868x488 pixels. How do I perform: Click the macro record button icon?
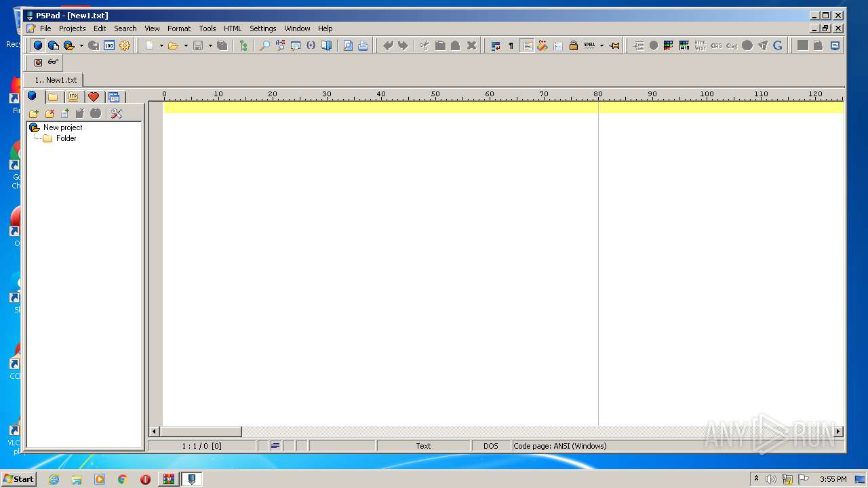38,62
